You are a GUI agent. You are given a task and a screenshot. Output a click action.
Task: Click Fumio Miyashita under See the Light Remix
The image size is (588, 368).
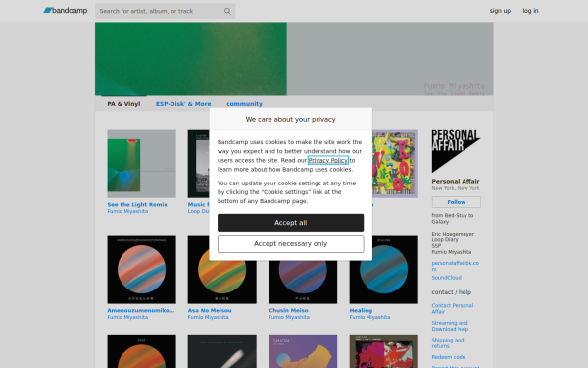(127, 211)
